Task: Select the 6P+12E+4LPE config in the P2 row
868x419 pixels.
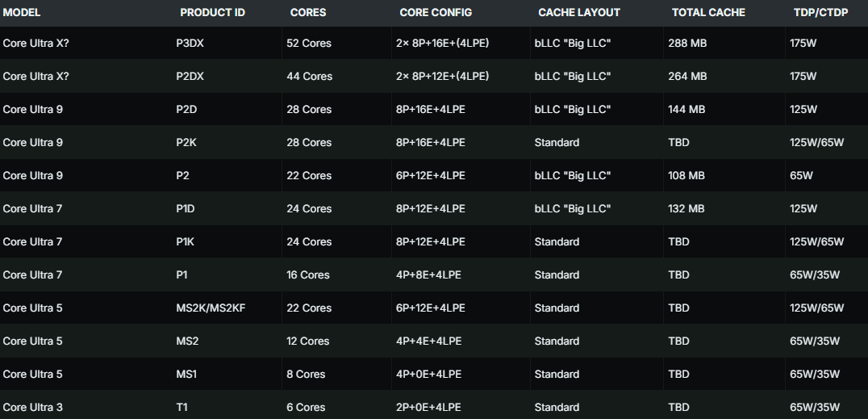Action: 431,175
